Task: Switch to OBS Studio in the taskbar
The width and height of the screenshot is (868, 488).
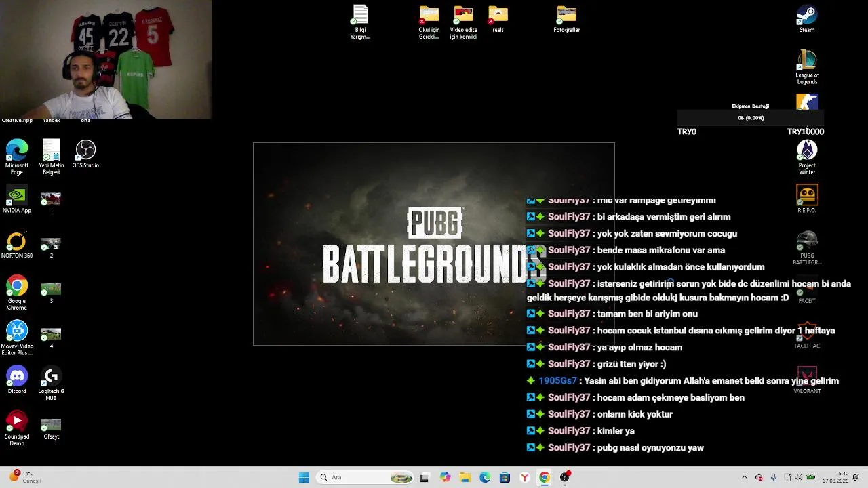Action: (x=564, y=477)
